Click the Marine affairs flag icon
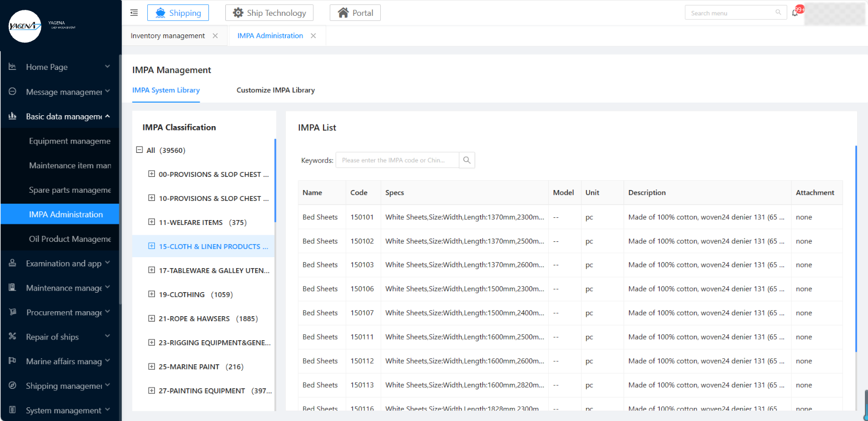This screenshot has height=421, width=868. tap(13, 361)
